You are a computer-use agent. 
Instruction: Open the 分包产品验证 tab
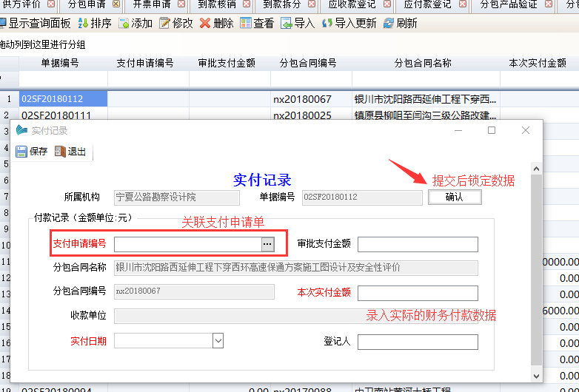[x=509, y=4]
